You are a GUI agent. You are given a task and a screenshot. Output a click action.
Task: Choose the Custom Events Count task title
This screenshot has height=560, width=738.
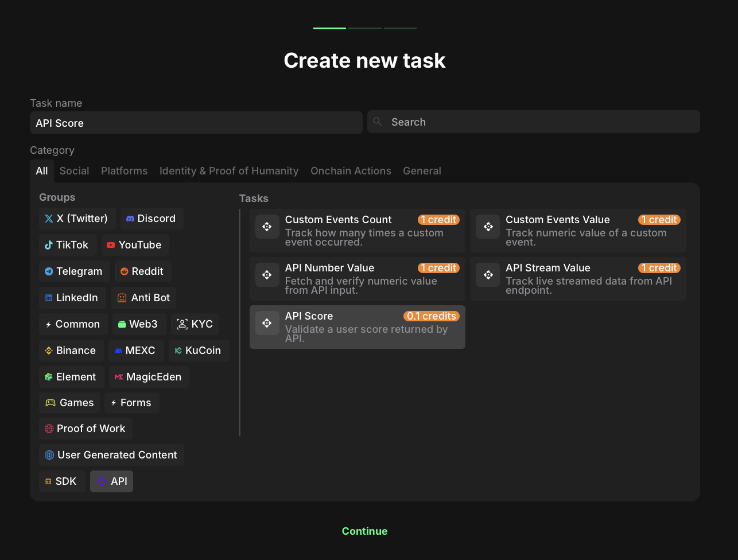[338, 220]
